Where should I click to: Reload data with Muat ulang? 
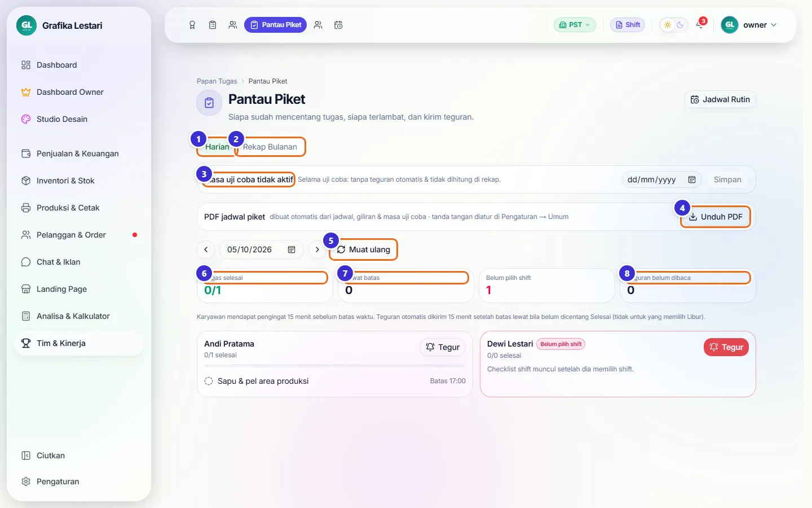click(364, 249)
